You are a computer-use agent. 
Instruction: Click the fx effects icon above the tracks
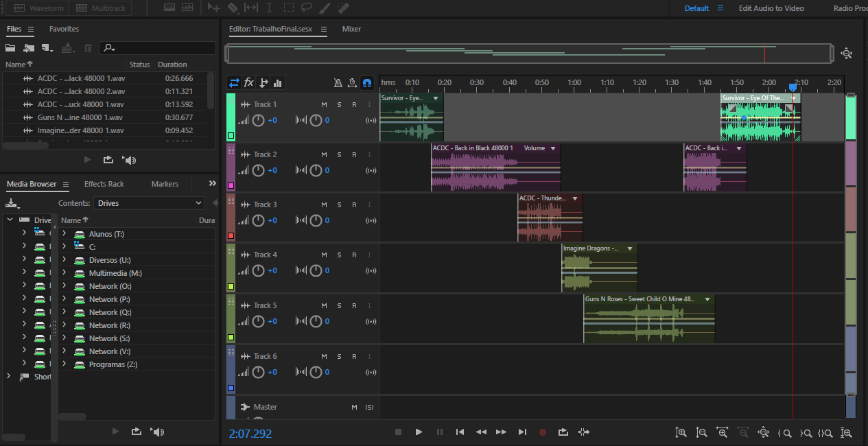(x=249, y=83)
